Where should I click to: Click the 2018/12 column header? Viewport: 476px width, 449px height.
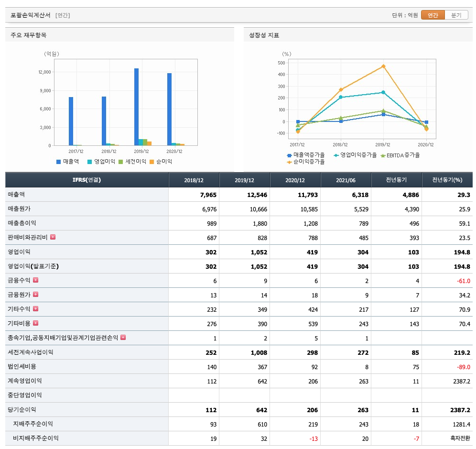coord(194,180)
